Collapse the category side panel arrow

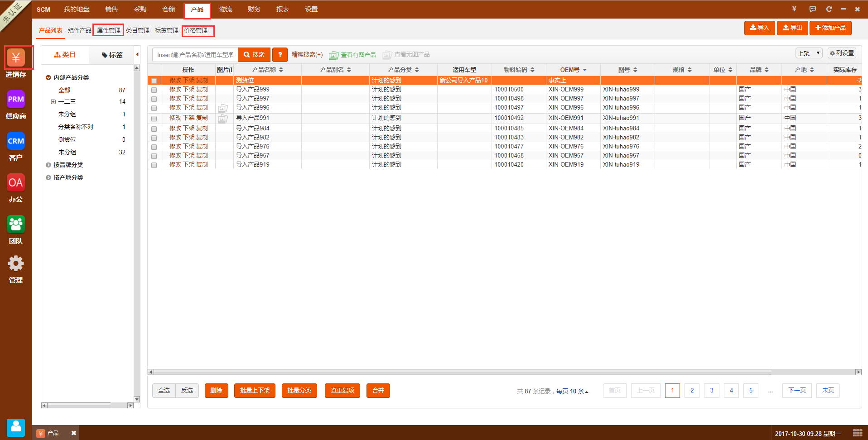coord(137,55)
